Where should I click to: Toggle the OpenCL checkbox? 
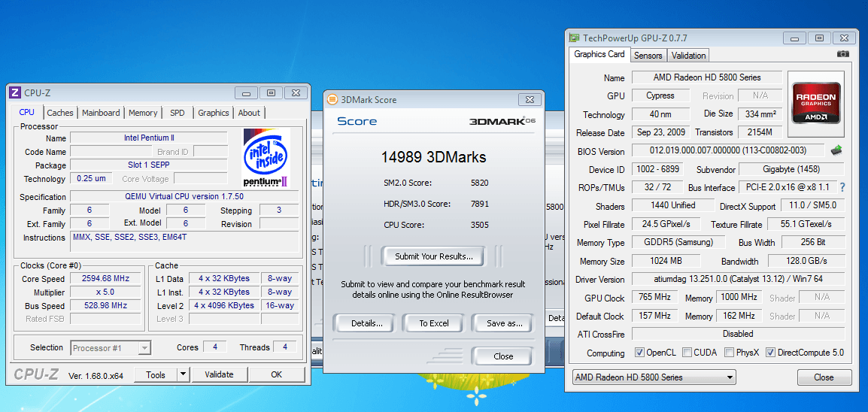639,353
